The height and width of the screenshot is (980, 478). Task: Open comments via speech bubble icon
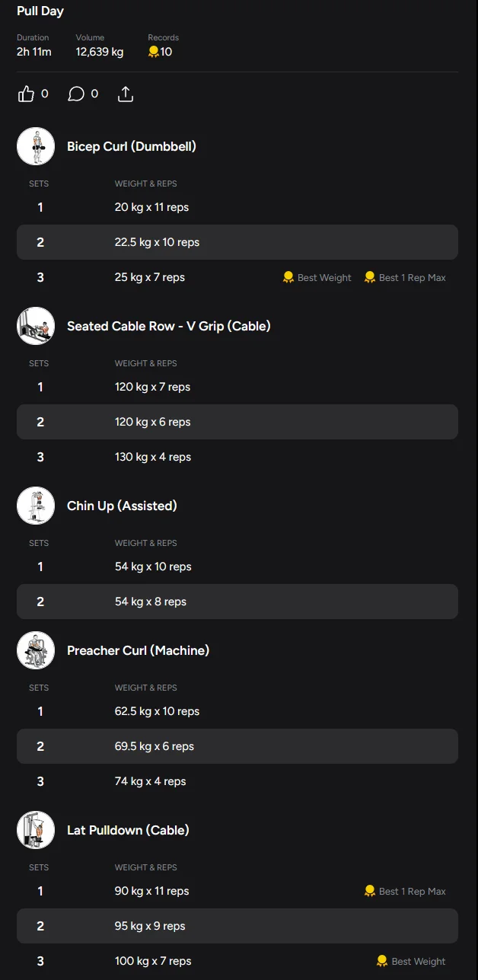coord(76,94)
